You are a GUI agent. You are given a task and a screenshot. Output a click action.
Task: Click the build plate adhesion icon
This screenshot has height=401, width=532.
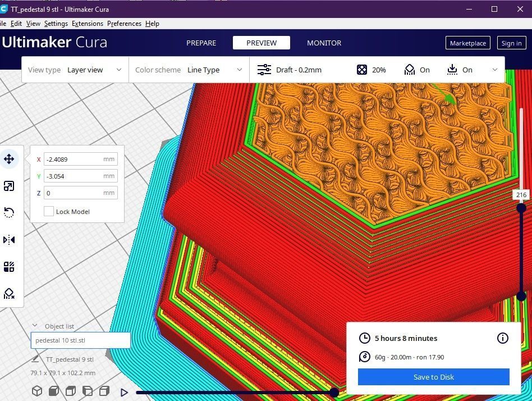point(452,70)
